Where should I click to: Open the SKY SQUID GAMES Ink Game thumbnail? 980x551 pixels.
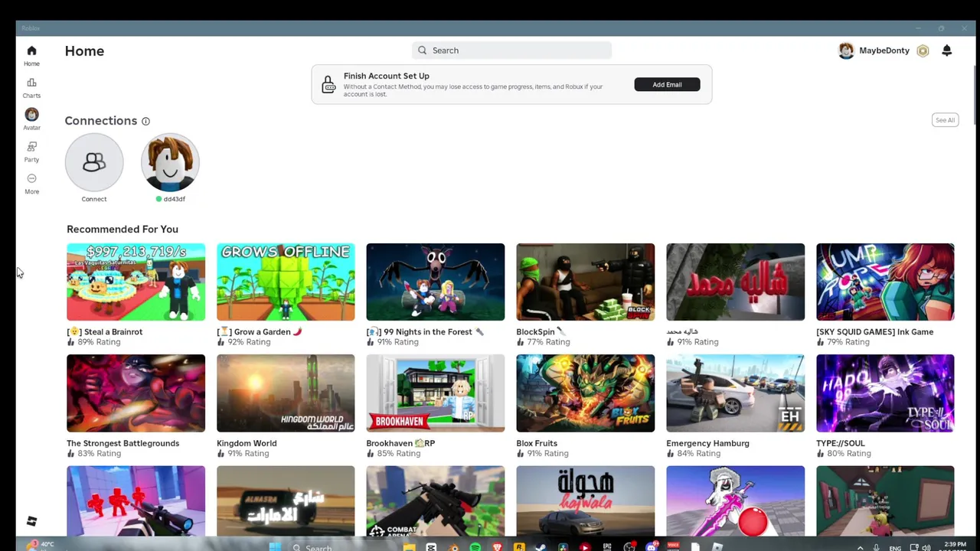pyautogui.click(x=885, y=282)
